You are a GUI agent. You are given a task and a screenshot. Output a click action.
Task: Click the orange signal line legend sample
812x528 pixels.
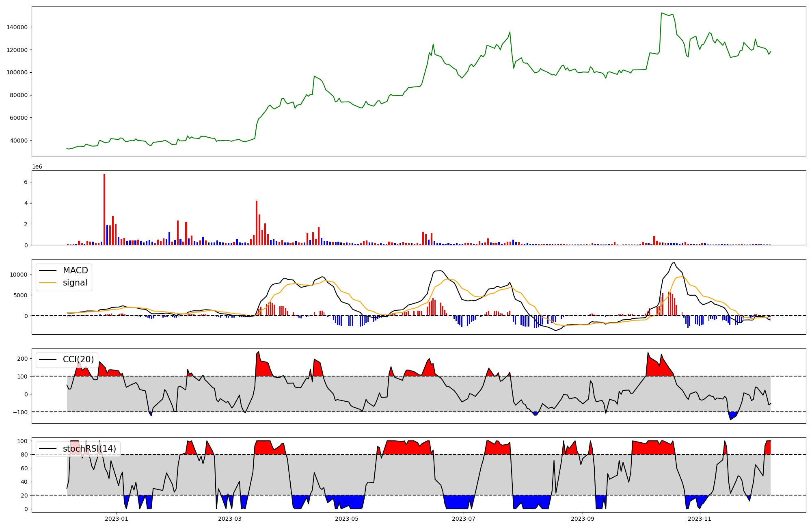[x=48, y=283]
